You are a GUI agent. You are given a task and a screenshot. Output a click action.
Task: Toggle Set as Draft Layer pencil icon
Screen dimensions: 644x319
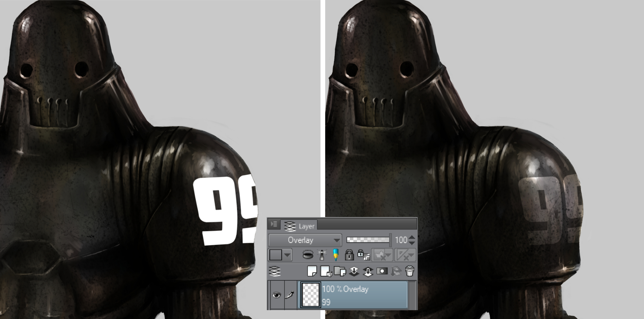pyautogui.click(x=336, y=255)
